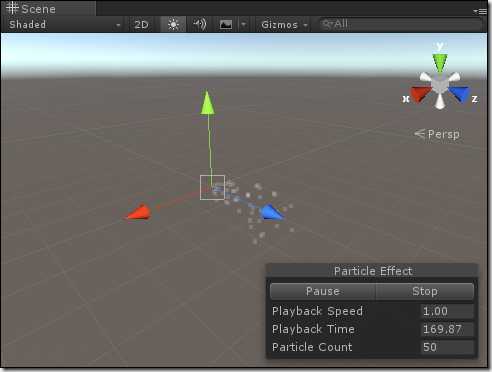Click gray center cube of orientation gizmo
This screenshot has width=492, height=372.
pyautogui.click(x=440, y=85)
